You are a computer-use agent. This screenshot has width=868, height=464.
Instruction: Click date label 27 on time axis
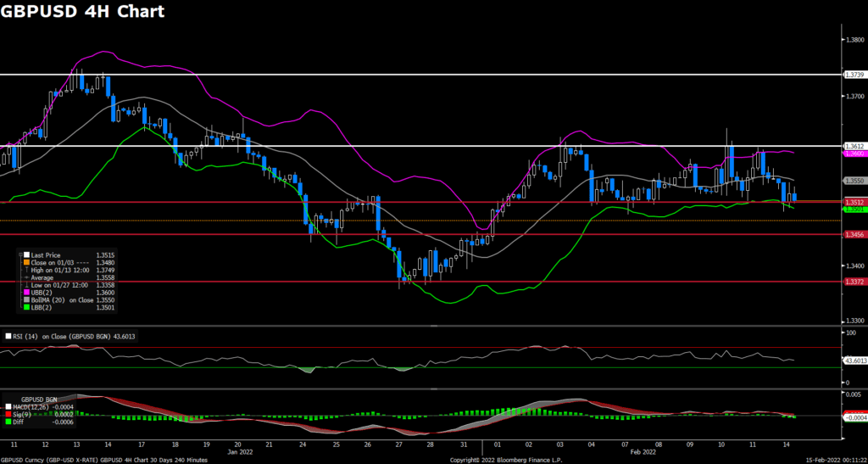(x=399, y=445)
